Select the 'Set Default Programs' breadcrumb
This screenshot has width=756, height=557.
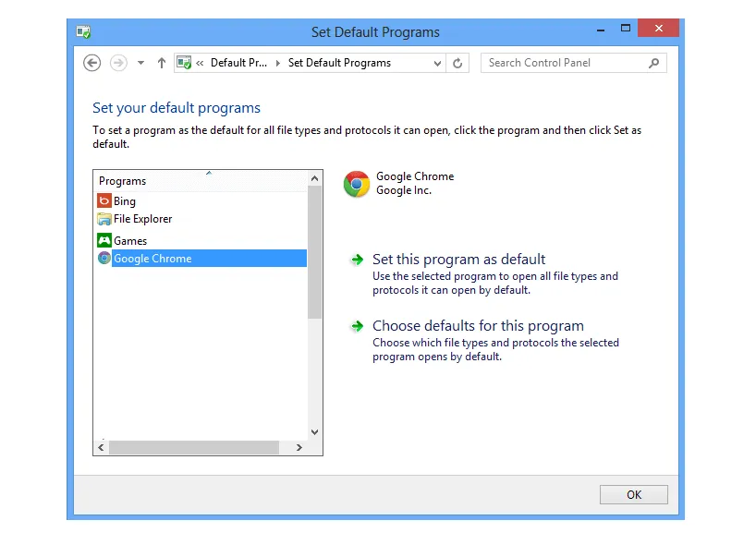[339, 63]
